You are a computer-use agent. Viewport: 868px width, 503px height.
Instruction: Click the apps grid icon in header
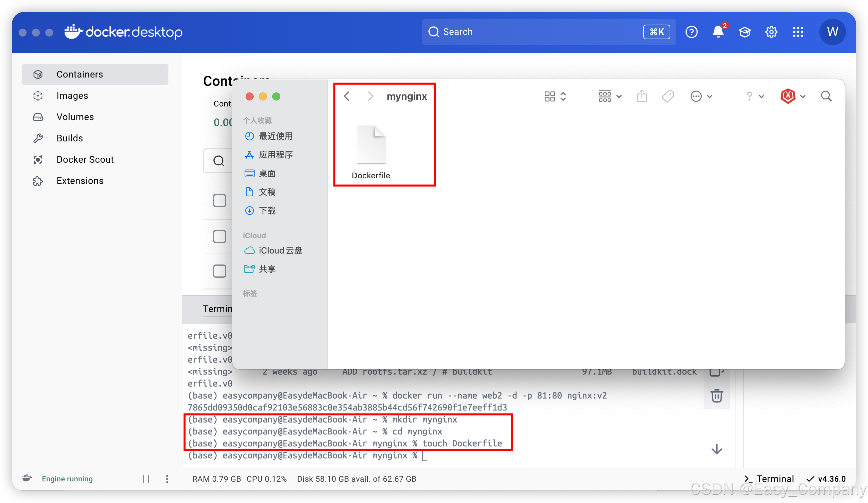point(798,32)
